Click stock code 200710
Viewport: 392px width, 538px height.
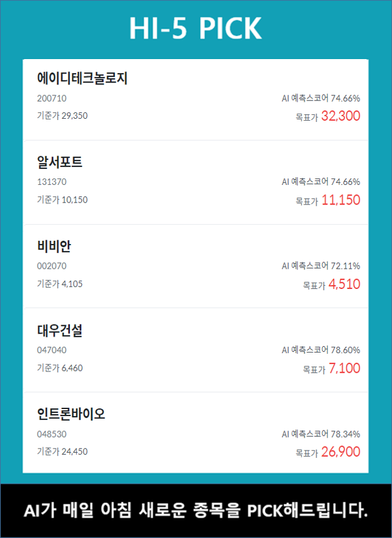(x=52, y=98)
